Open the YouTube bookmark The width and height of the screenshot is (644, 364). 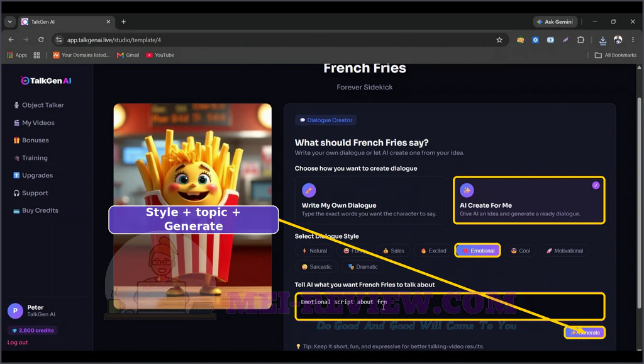(160, 55)
